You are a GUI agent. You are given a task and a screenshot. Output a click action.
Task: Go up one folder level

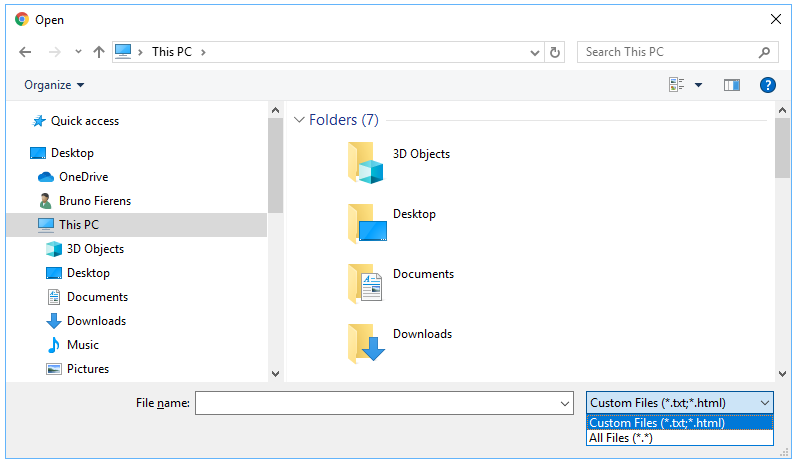pyautogui.click(x=99, y=52)
